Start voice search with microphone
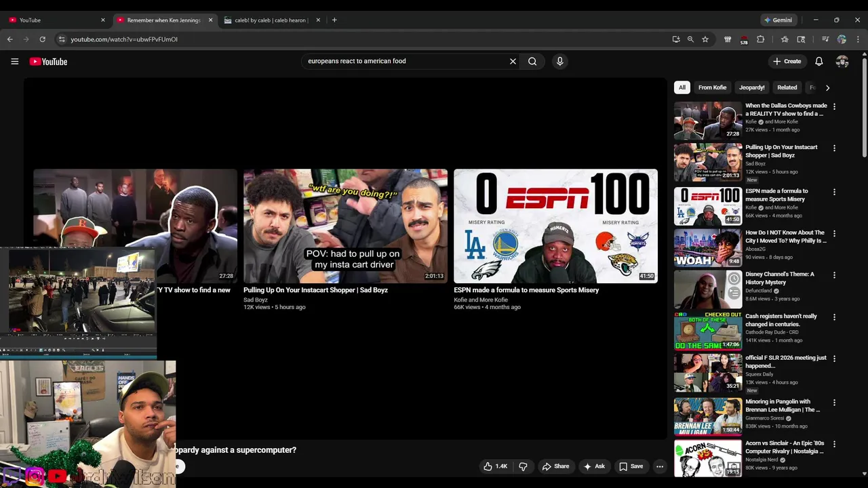868x488 pixels. (x=559, y=61)
